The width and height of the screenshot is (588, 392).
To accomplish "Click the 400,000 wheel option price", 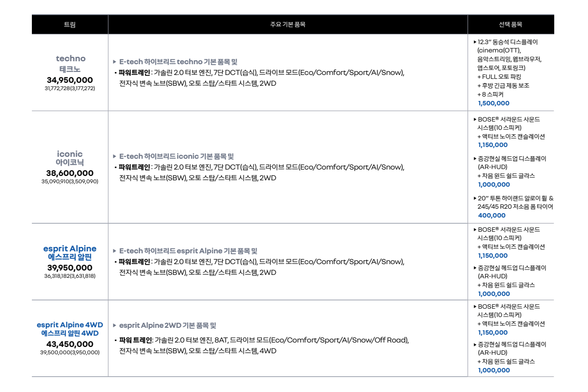I will tap(491, 216).
